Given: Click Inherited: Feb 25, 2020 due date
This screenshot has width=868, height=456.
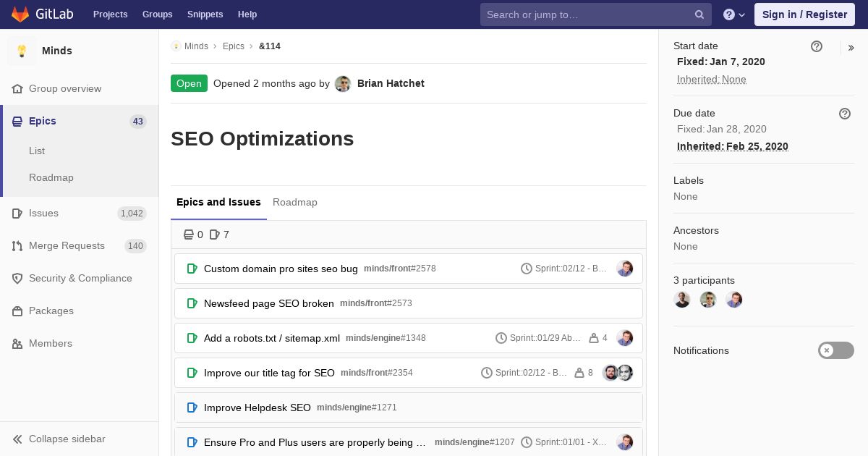Looking at the screenshot, I should point(733,146).
